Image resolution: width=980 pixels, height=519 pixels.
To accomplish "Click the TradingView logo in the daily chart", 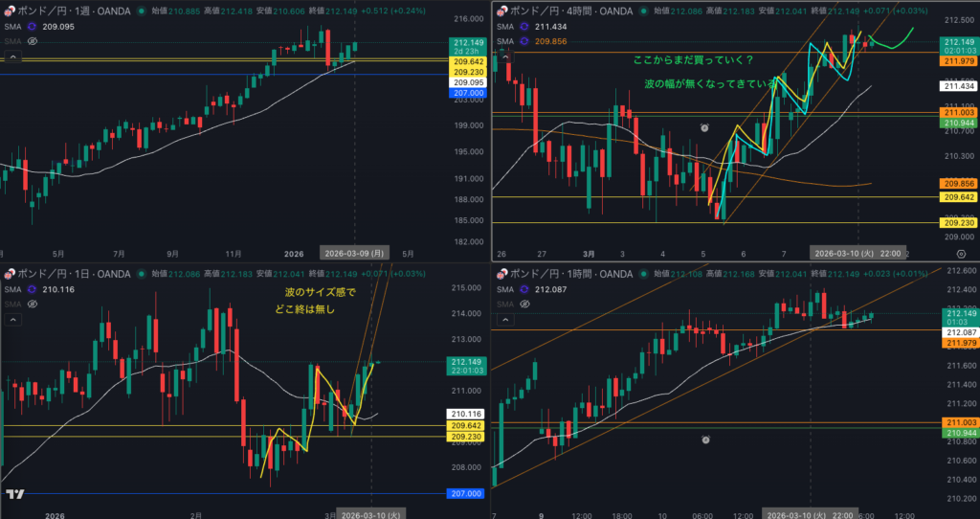I will pyautogui.click(x=14, y=494).
